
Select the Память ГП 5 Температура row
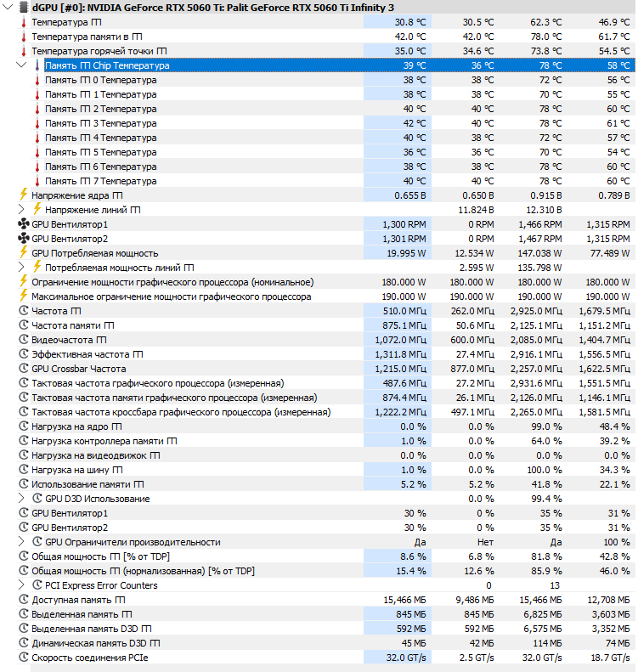click(333, 152)
